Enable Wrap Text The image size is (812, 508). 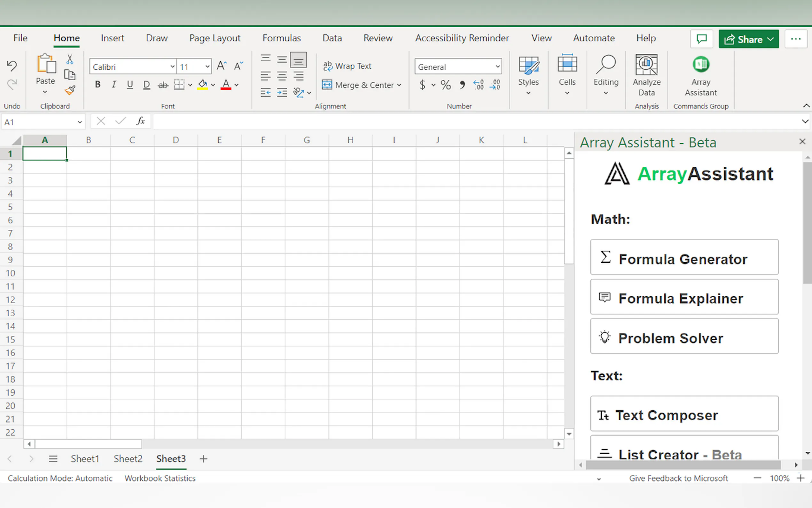pyautogui.click(x=347, y=66)
